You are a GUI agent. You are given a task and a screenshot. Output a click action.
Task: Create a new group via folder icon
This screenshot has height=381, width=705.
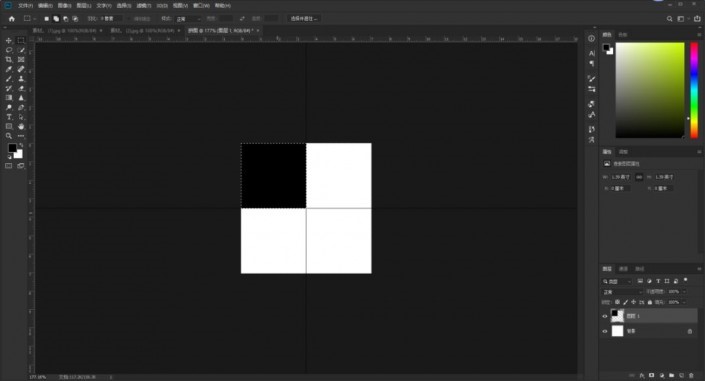coord(672,375)
